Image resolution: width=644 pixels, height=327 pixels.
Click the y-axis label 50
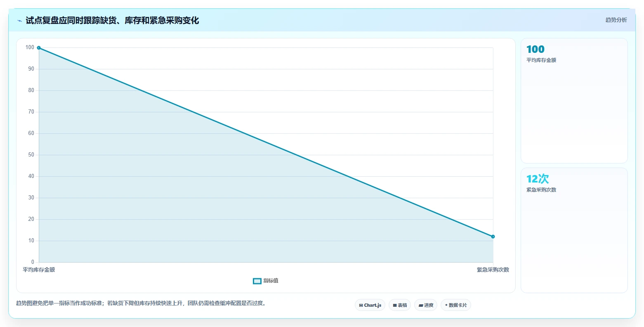[31, 155]
